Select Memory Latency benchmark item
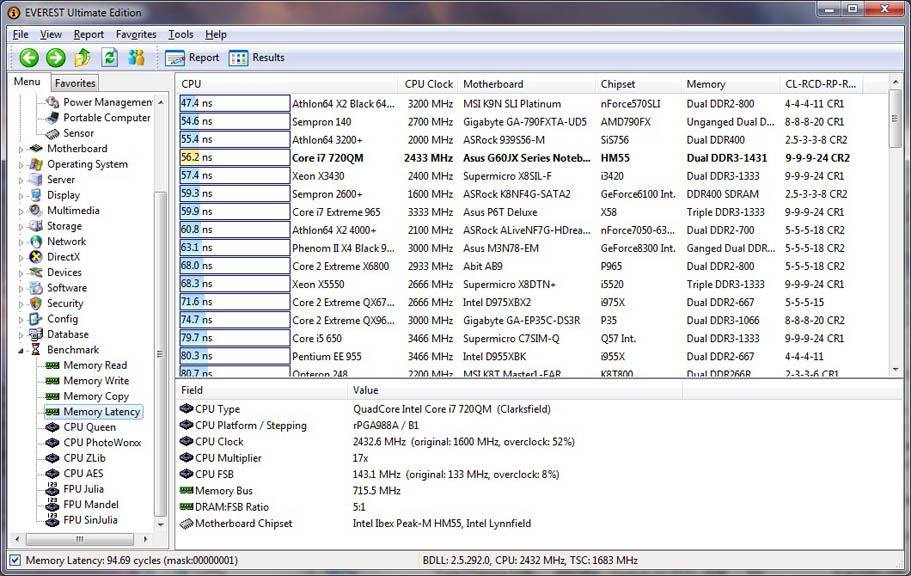The width and height of the screenshot is (911, 576). click(x=94, y=412)
